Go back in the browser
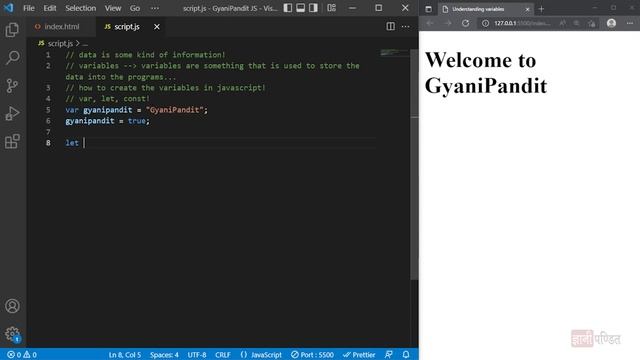Screen dimensions: 640x360 [x=430, y=23]
